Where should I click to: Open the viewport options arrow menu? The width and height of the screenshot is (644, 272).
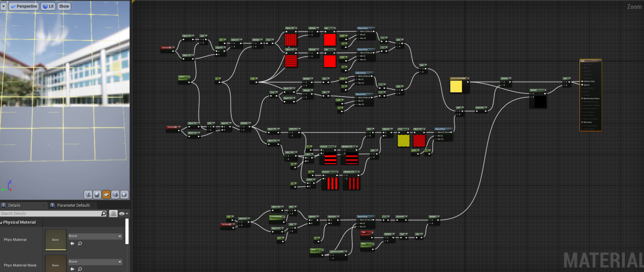(x=3, y=6)
